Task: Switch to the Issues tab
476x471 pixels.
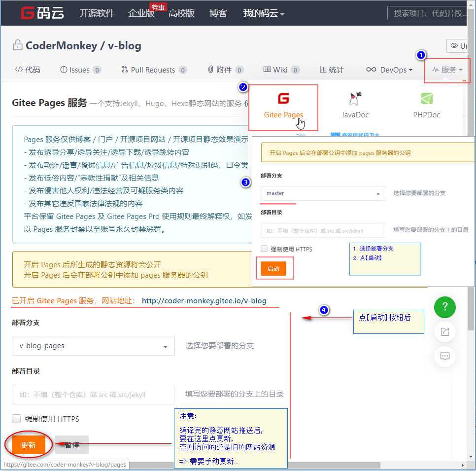Action: (80, 70)
